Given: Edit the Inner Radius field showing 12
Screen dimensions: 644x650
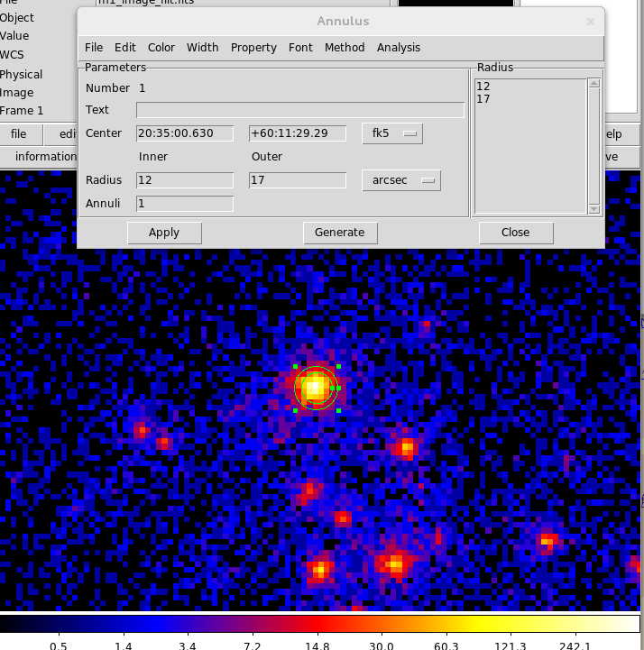Looking at the screenshot, I should point(185,180).
